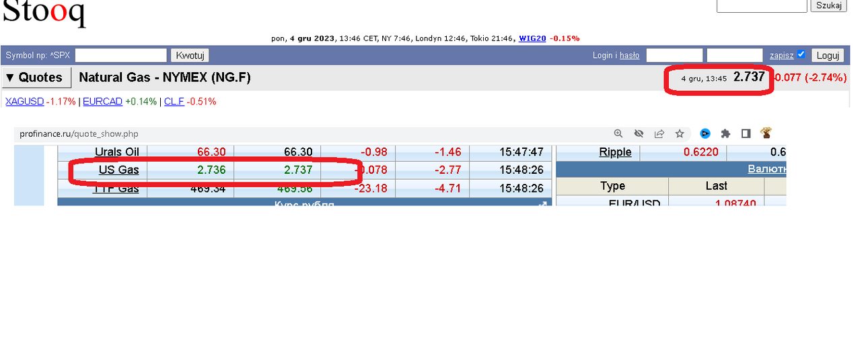Focus the password input field
Image resolution: width=868 pixels, height=359 pixels.
coord(735,55)
